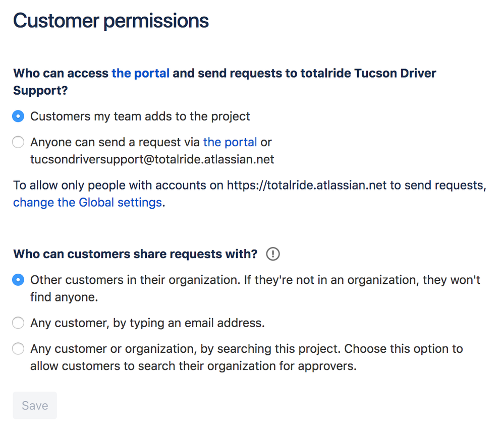Click the Save button
This screenshot has height=432, width=504.
click(x=35, y=405)
